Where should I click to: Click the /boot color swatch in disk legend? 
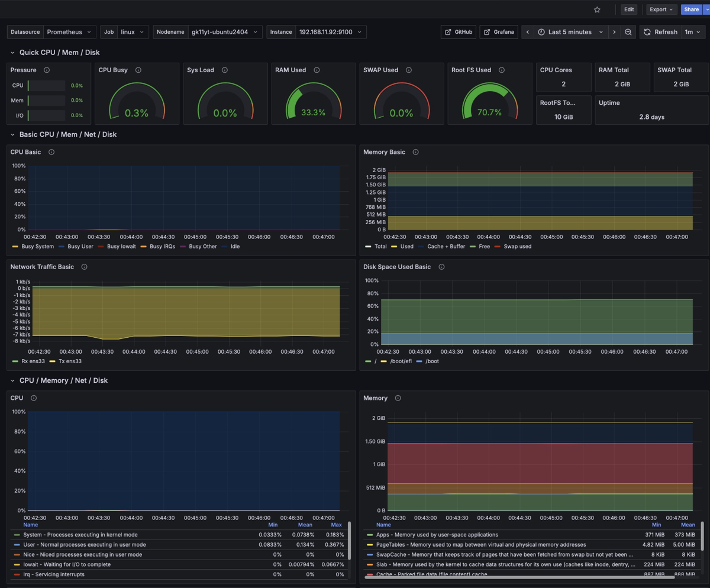tap(419, 361)
